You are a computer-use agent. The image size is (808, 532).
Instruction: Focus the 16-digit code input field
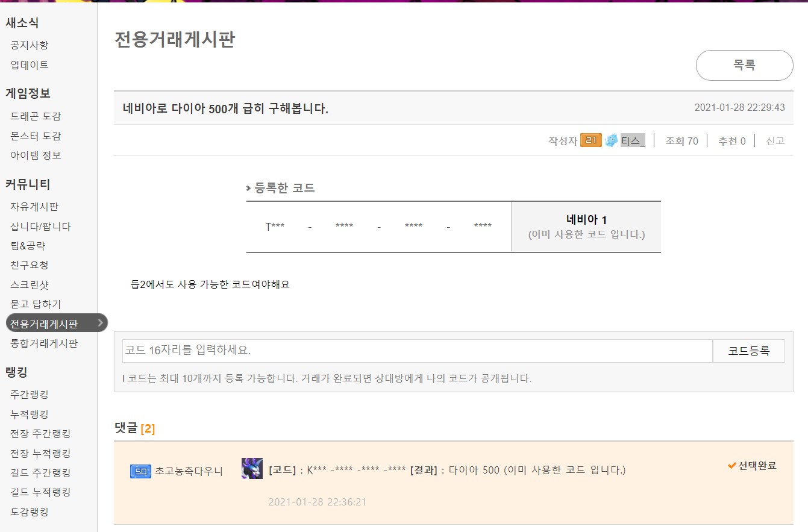[417, 351]
